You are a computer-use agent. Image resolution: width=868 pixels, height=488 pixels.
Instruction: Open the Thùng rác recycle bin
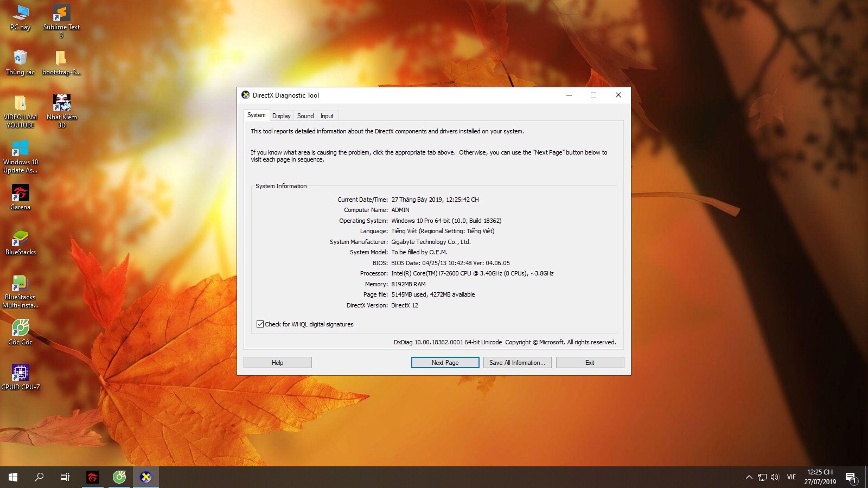tap(21, 59)
